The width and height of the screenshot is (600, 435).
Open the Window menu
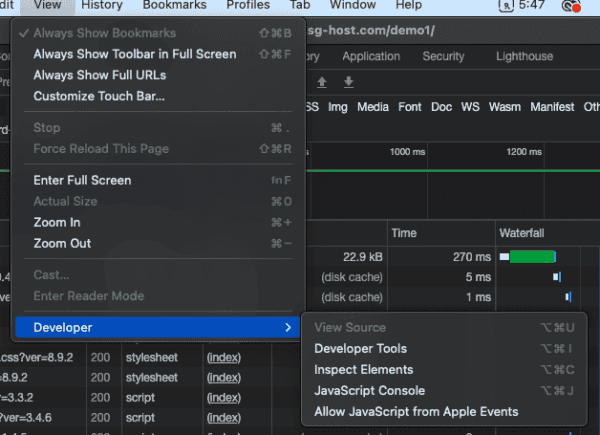[353, 5]
